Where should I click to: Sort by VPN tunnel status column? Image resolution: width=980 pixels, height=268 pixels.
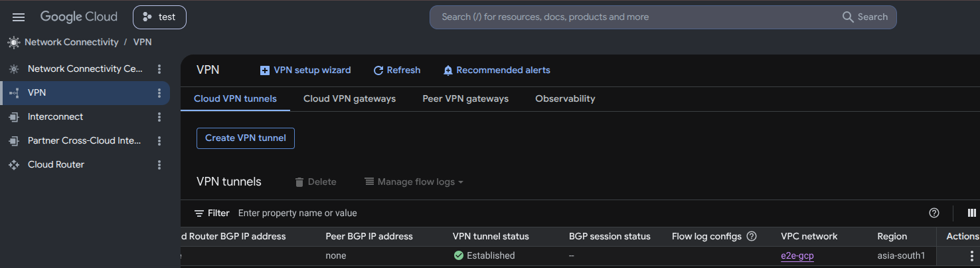(491, 236)
